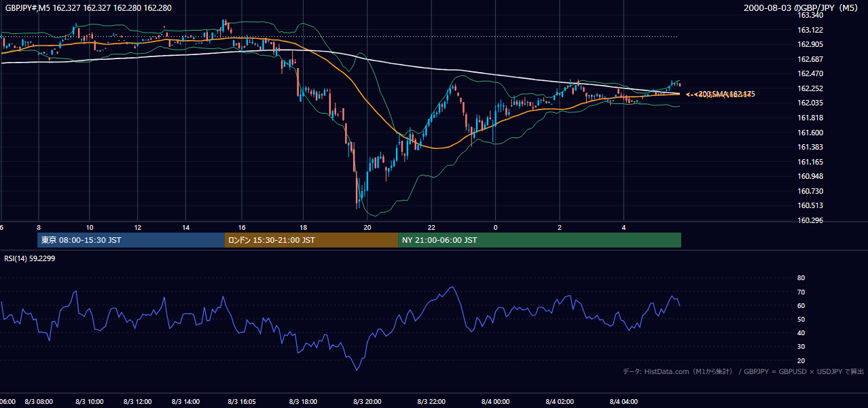Click the '2000-08-03 のGBP/JPY (M5)' heading
Image resolution: width=868 pixels, height=408 pixels.
[x=801, y=8]
